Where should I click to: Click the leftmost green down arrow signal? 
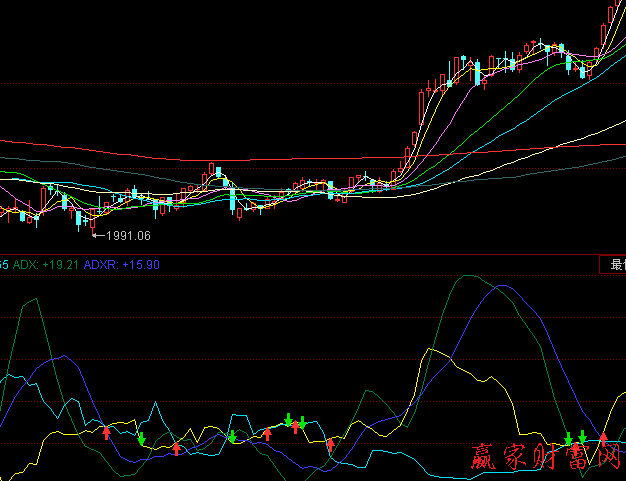pyautogui.click(x=142, y=439)
